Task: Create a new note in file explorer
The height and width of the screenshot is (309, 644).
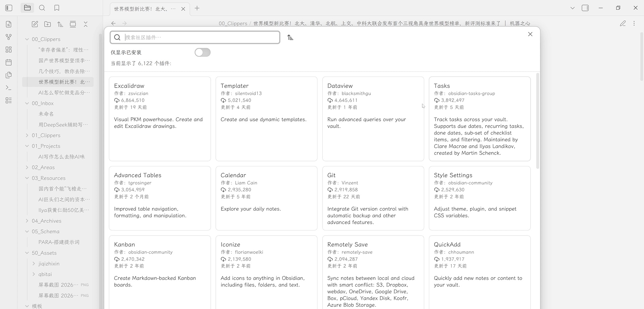Action: tap(35, 24)
